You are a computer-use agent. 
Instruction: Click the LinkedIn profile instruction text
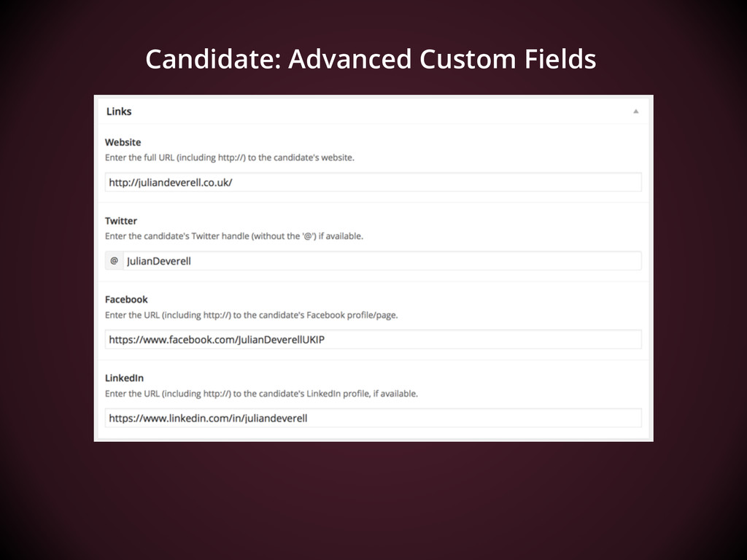pyautogui.click(x=261, y=394)
